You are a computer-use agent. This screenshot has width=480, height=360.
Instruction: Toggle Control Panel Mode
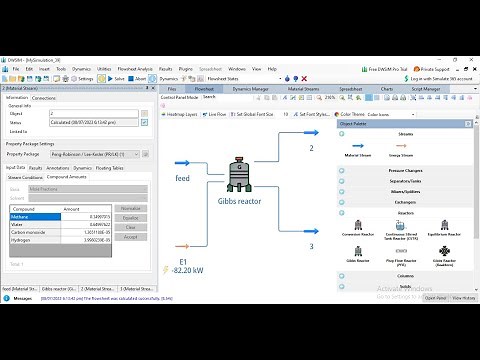(179, 97)
